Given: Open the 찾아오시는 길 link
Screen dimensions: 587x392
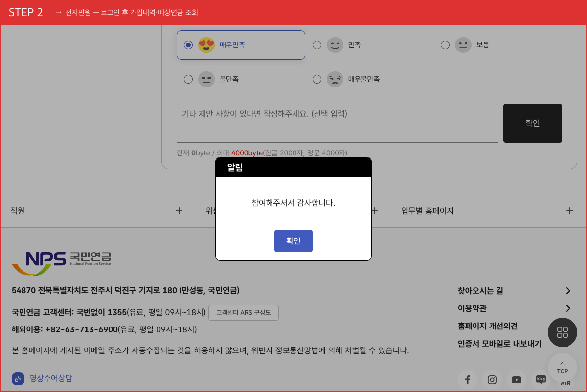Looking at the screenshot, I should click(480, 291).
